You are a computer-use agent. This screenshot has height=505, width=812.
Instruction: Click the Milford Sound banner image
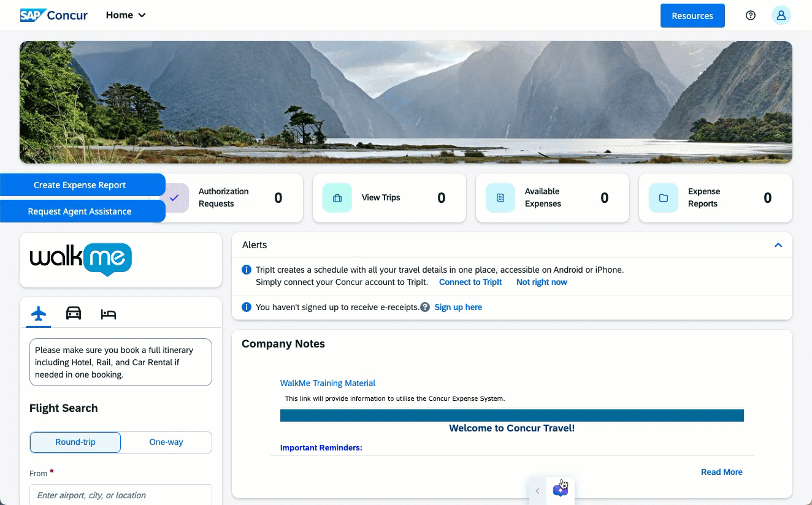[x=406, y=102]
